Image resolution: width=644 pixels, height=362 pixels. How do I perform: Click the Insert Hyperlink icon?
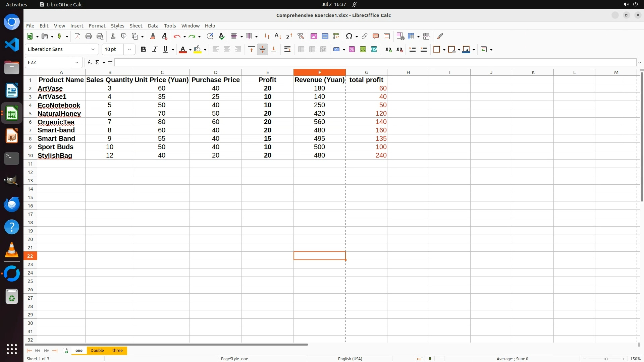coord(365,36)
